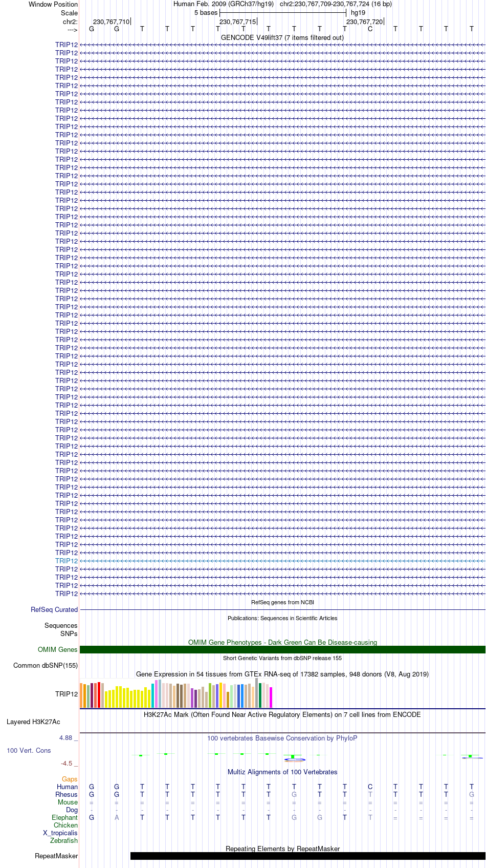Viewport: 486px width, 868px height.
Task: Click the -4.5 PhyloP lower scale value
Action: [69, 764]
